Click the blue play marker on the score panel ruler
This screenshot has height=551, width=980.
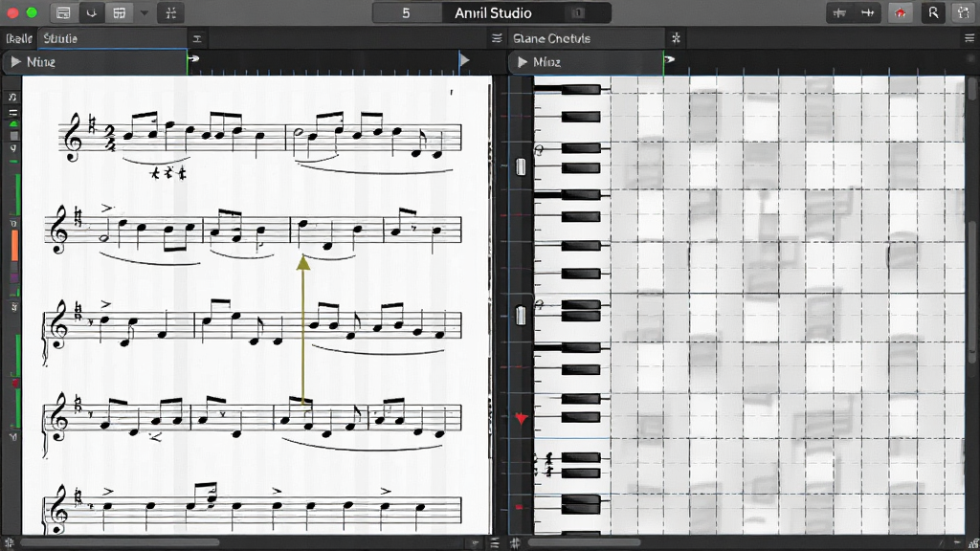[x=464, y=60]
